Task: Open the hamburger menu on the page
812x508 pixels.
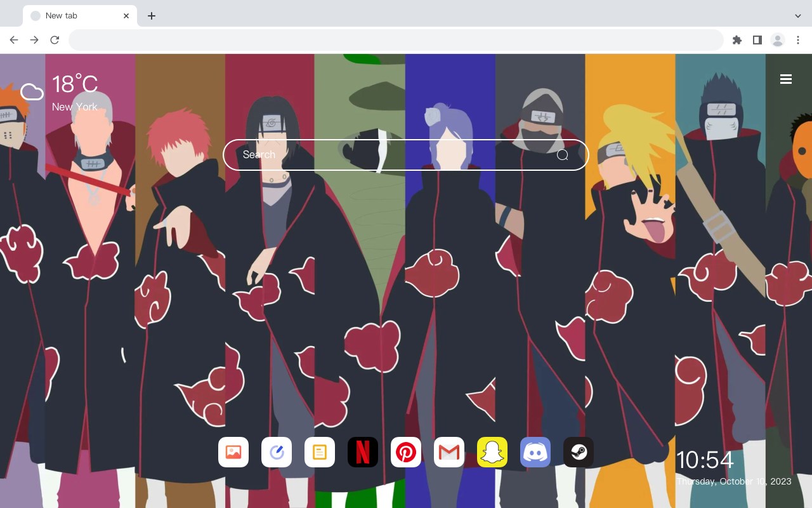Action: pos(786,79)
